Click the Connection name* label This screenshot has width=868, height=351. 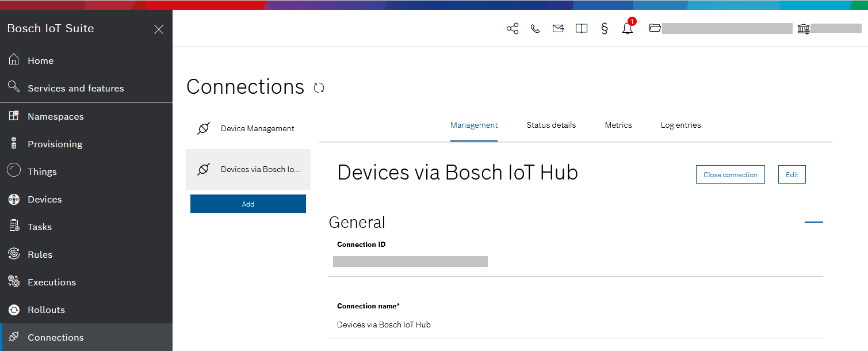point(368,306)
